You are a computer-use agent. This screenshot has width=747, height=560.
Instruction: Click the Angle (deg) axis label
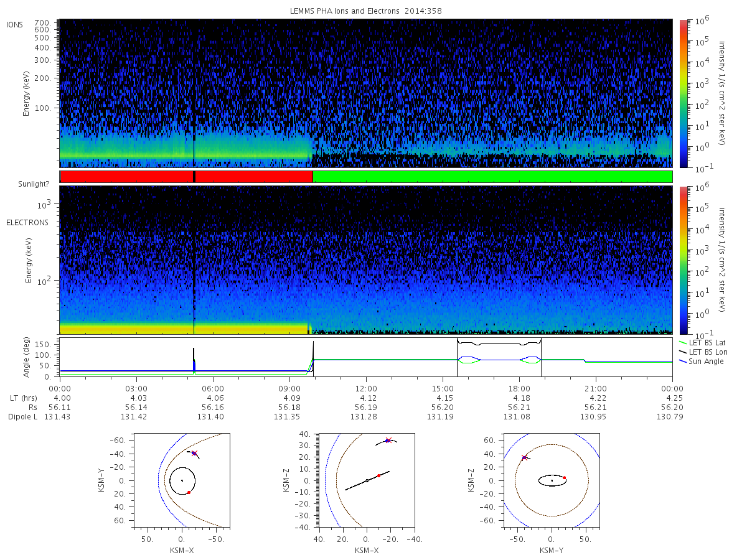point(27,357)
